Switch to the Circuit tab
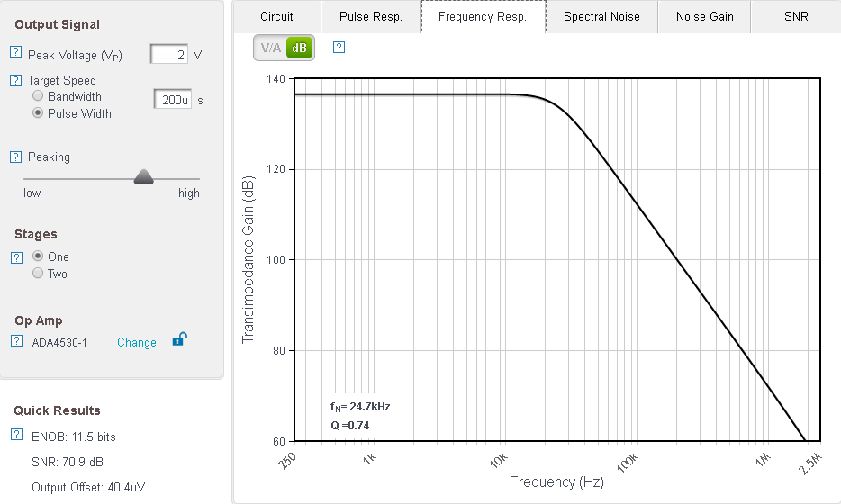This screenshot has width=841, height=504. pyautogui.click(x=276, y=16)
